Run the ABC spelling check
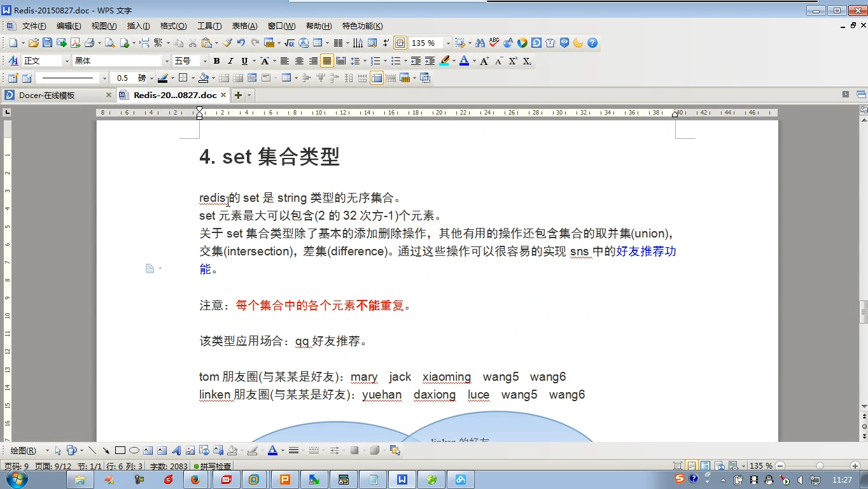 point(494,43)
